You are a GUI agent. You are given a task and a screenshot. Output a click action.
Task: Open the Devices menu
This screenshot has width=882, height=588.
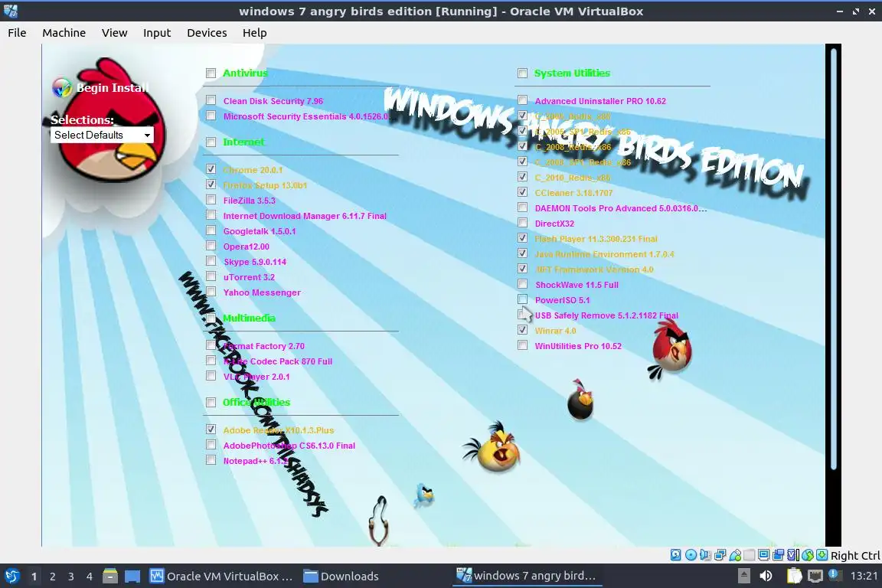(207, 33)
